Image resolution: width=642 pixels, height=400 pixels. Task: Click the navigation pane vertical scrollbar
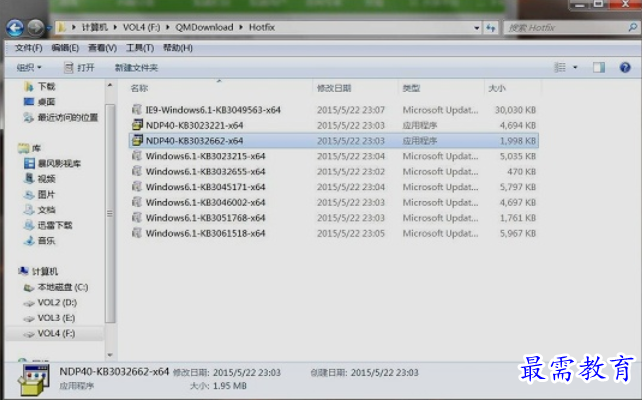pyautogui.click(x=110, y=213)
